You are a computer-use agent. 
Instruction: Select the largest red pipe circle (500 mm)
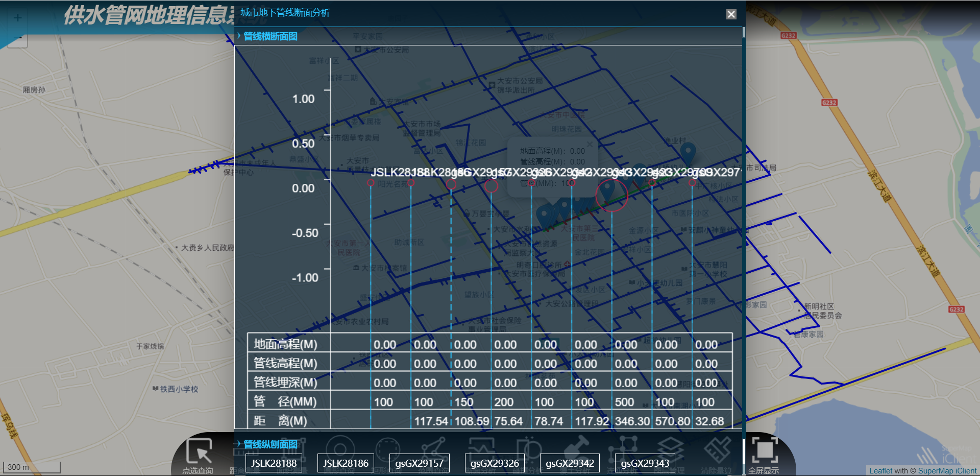point(611,195)
